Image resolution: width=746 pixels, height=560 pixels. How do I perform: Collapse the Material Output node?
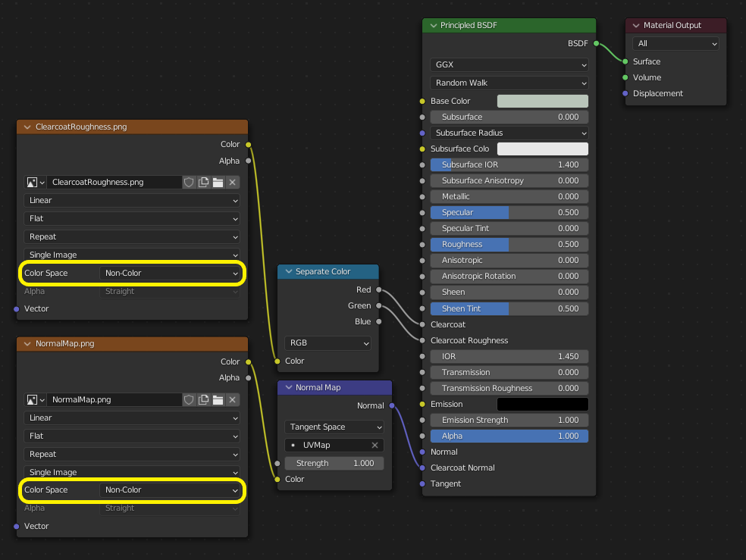click(x=635, y=25)
